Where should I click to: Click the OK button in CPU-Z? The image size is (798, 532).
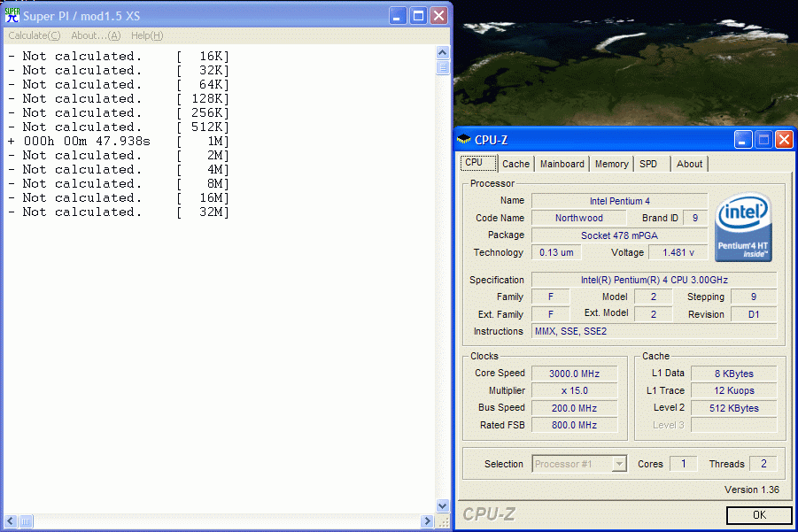pos(759,514)
